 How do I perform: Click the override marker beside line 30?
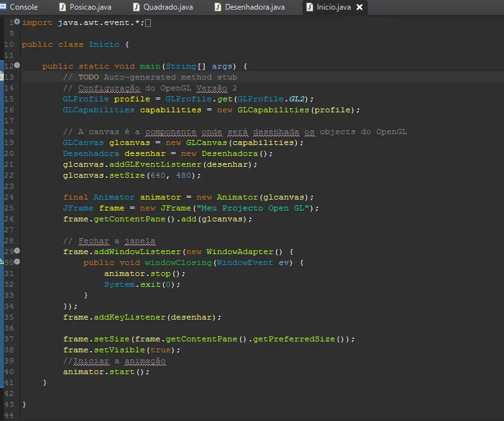[2, 262]
